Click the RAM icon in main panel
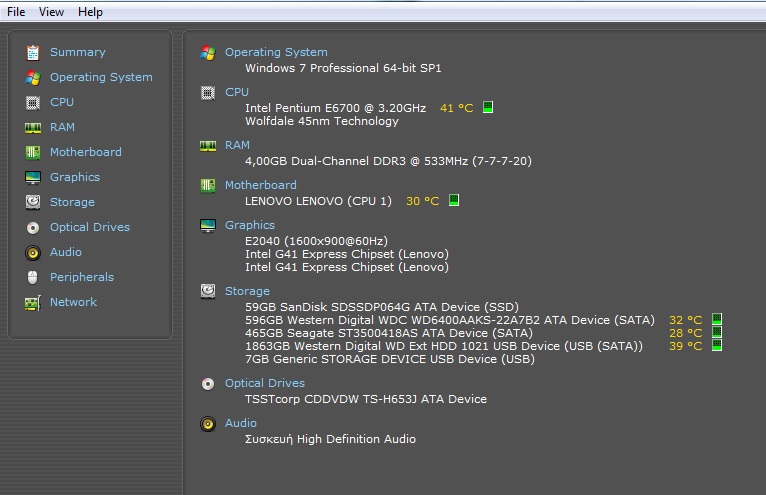 [208, 146]
